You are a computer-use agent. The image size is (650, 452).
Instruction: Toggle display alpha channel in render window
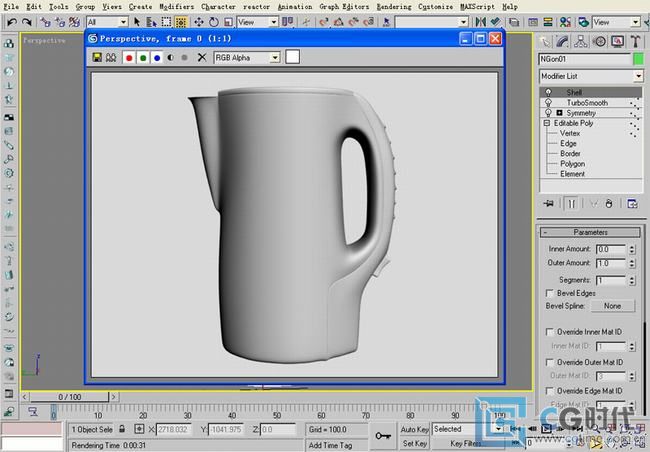tap(170, 58)
